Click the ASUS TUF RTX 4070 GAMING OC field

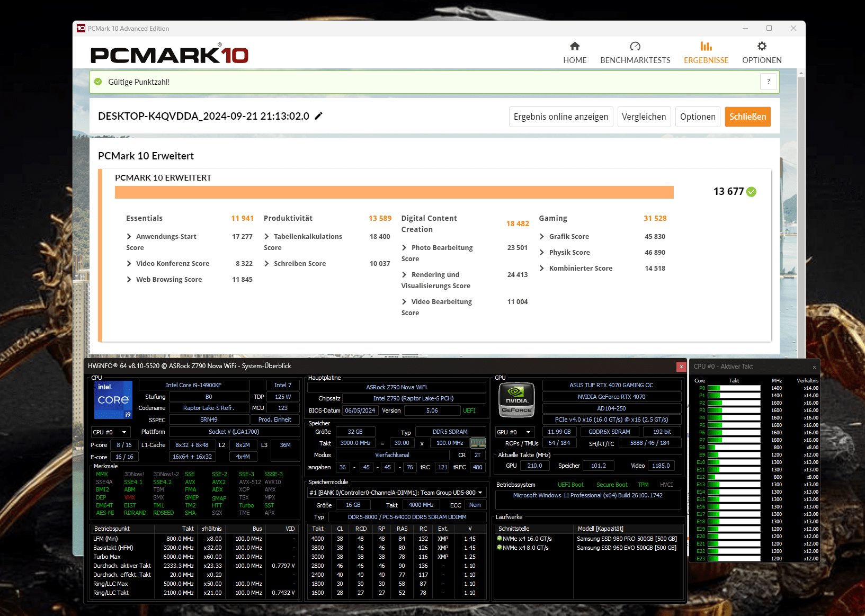[611, 385]
